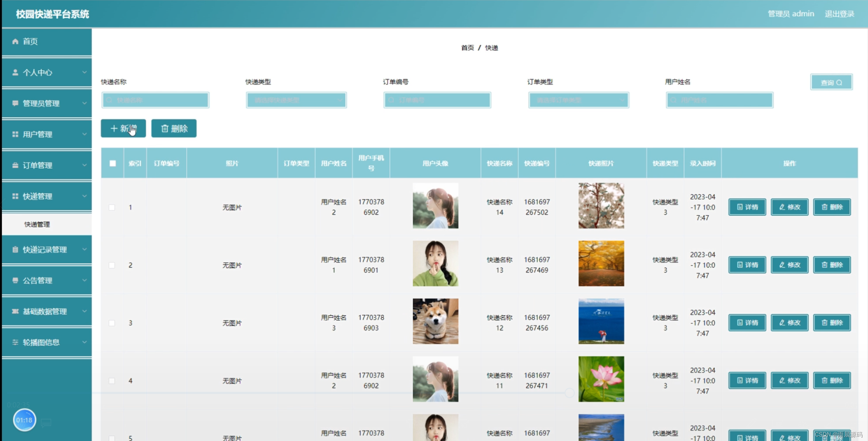
Task: Click the grid icon beside 用户管理
Action: [x=15, y=134]
